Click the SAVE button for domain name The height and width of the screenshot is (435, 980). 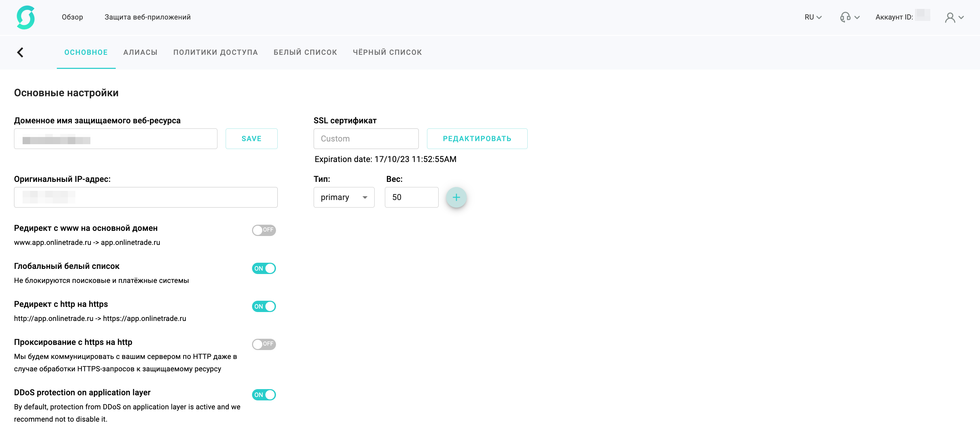[x=251, y=138]
